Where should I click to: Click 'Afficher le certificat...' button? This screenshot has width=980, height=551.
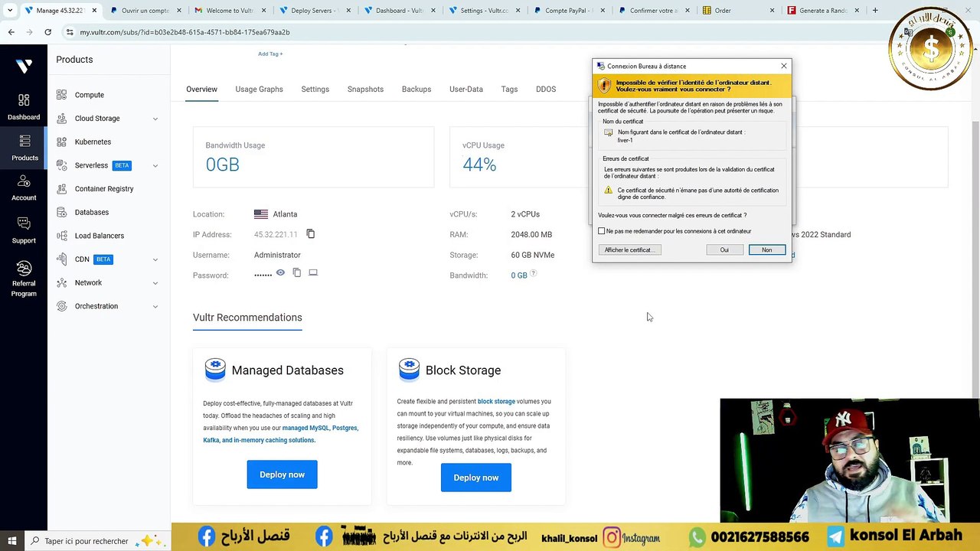click(629, 250)
